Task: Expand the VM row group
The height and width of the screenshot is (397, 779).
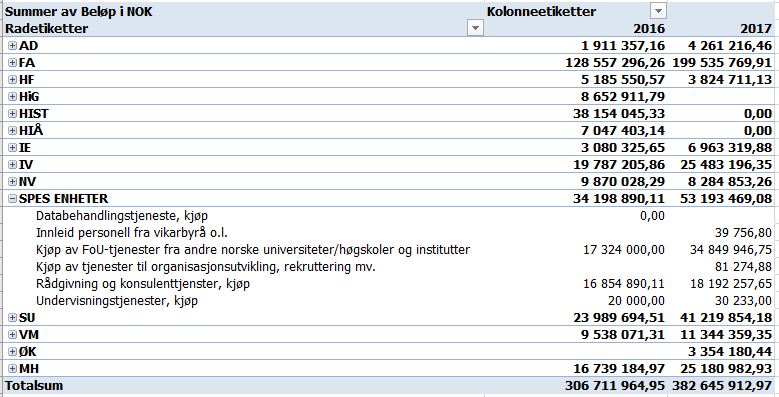Action: click(13, 334)
